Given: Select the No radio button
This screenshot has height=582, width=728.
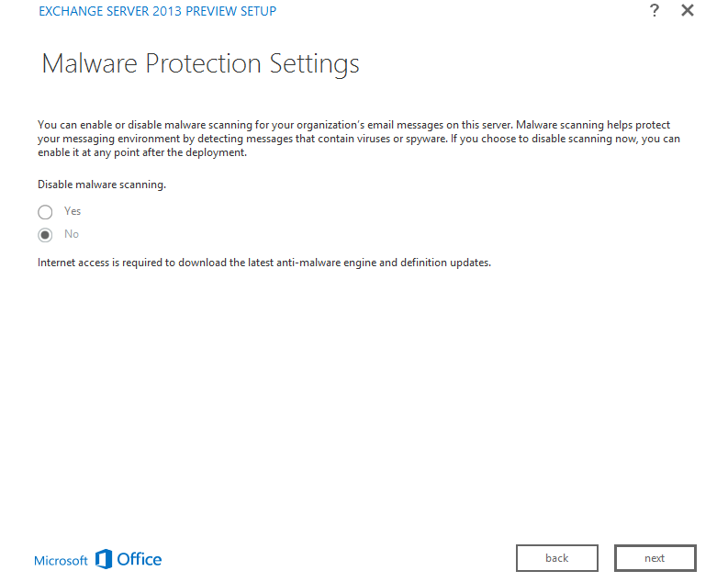Looking at the screenshot, I should click(45, 235).
